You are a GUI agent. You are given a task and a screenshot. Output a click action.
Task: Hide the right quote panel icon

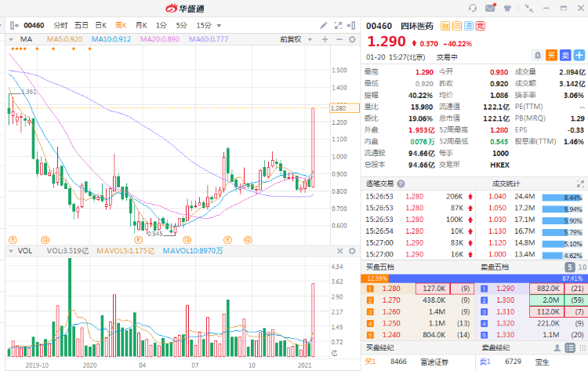351,26
